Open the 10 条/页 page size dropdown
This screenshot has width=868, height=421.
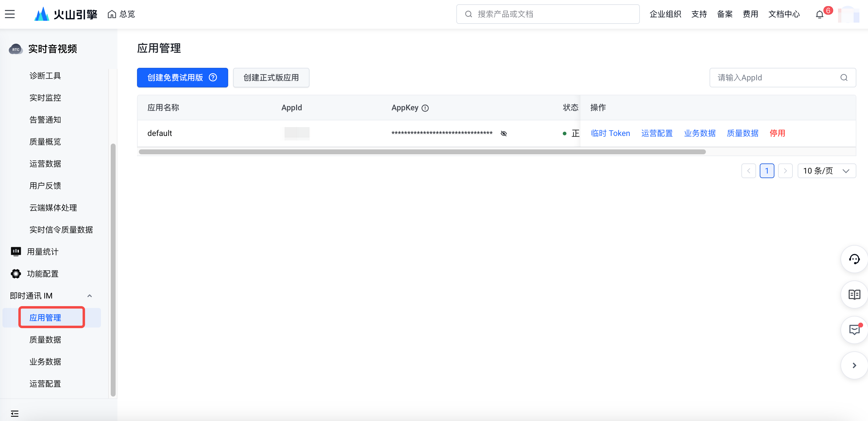(826, 171)
